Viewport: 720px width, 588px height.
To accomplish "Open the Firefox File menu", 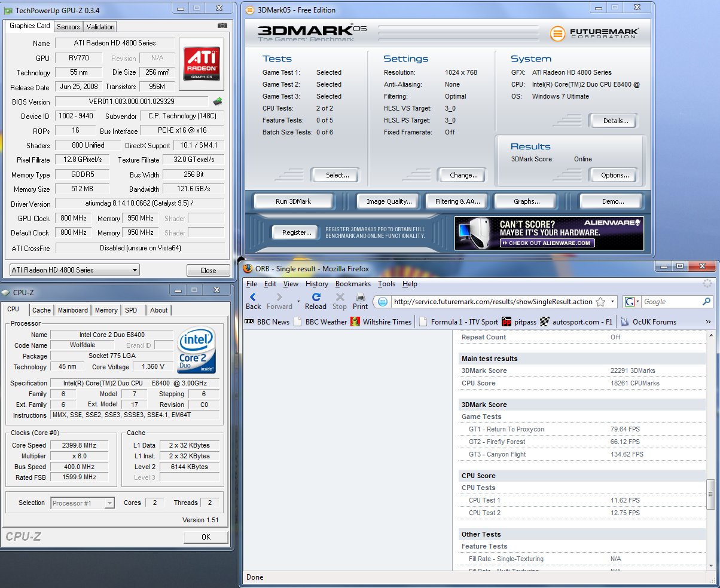I will click(252, 284).
